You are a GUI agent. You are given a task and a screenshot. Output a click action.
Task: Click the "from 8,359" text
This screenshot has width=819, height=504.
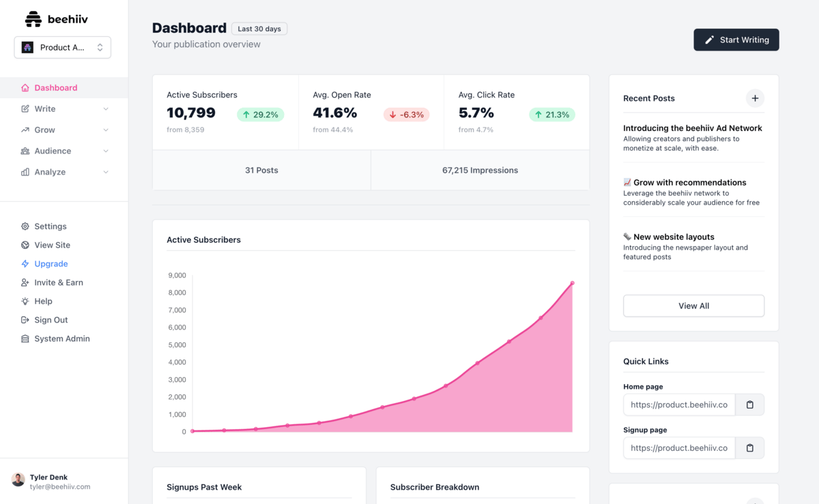pyautogui.click(x=186, y=130)
